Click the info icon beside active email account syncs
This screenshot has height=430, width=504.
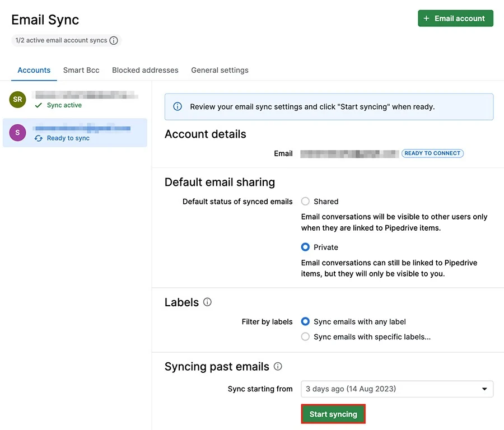[114, 40]
